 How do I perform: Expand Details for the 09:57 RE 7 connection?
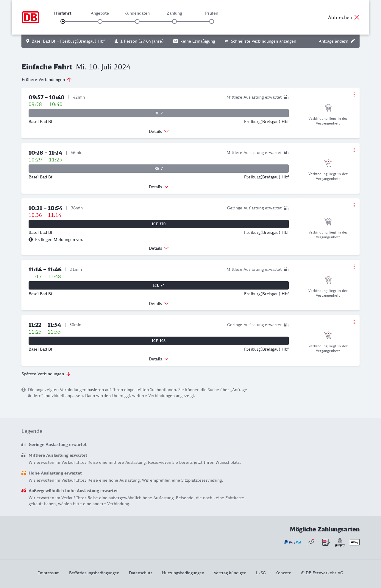[x=159, y=131]
